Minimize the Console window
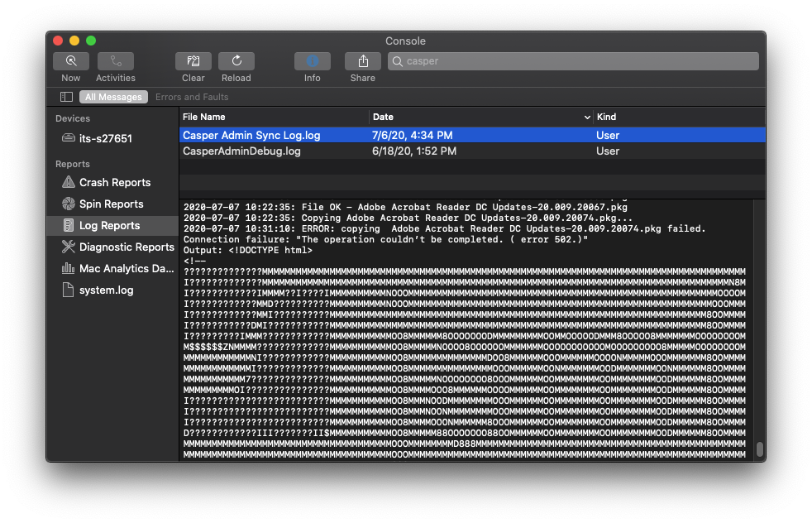Screen dimensions: 812x523 coord(74,41)
